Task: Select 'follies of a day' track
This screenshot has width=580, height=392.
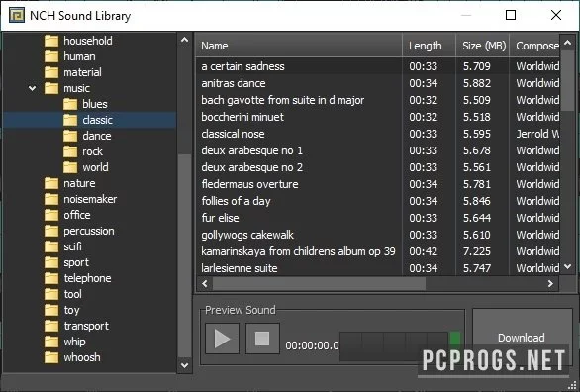Action: 377,201
